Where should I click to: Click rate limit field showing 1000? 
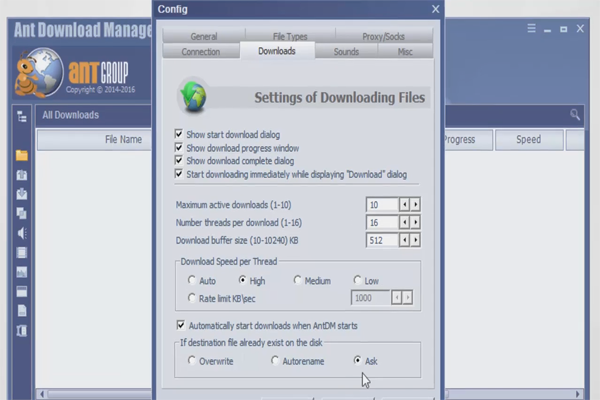coord(371,297)
